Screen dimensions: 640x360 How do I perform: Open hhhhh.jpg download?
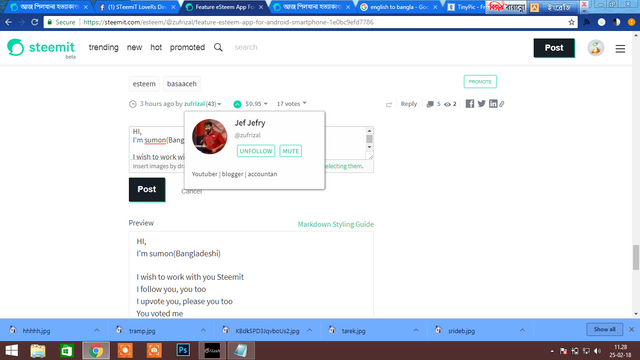point(36,331)
